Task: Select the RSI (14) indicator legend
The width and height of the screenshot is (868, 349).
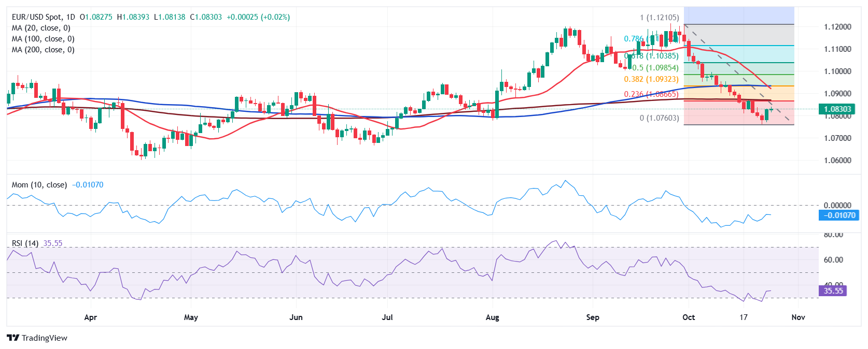Action: [x=25, y=243]
